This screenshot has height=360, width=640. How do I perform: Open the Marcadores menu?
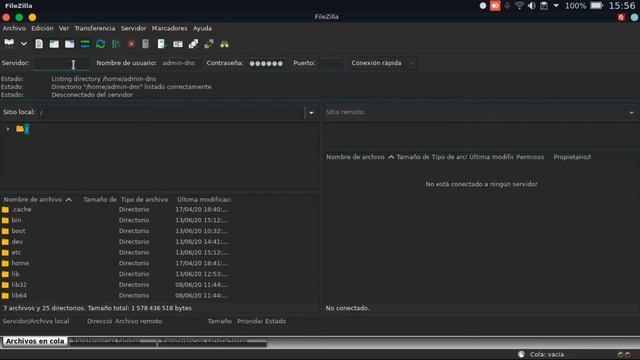(x=169, y=28)
